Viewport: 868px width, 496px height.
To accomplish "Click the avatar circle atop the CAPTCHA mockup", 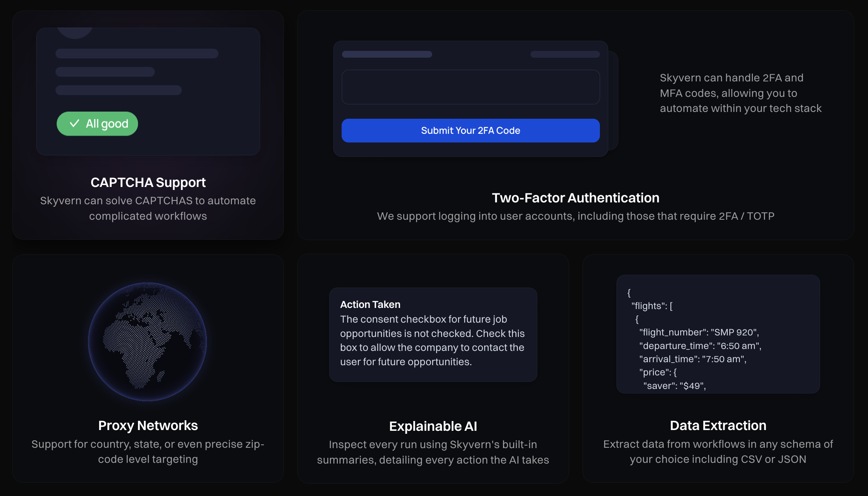I will click(x=75, y=32).
